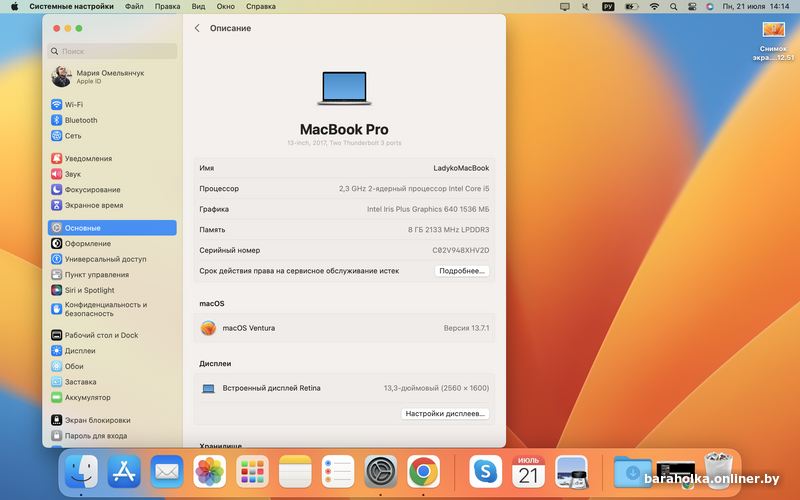Open the Файл menu
Image resolution: width=800 pixels, height=500 pixels.
click(134, 7)
